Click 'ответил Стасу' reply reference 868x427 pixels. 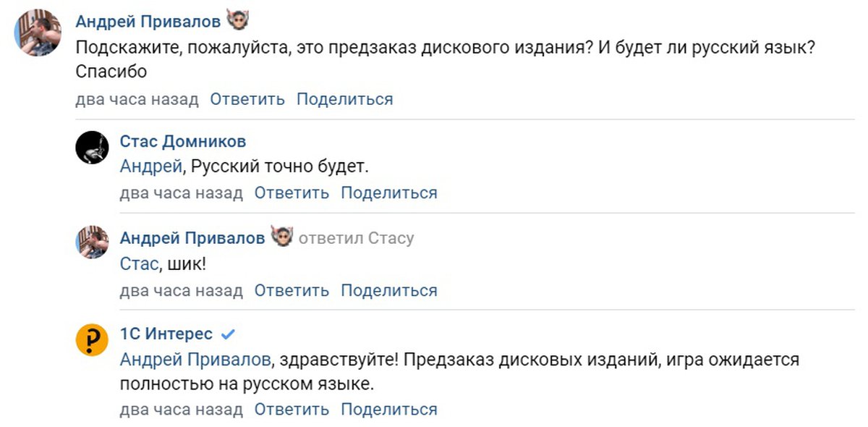pos(356,238)
